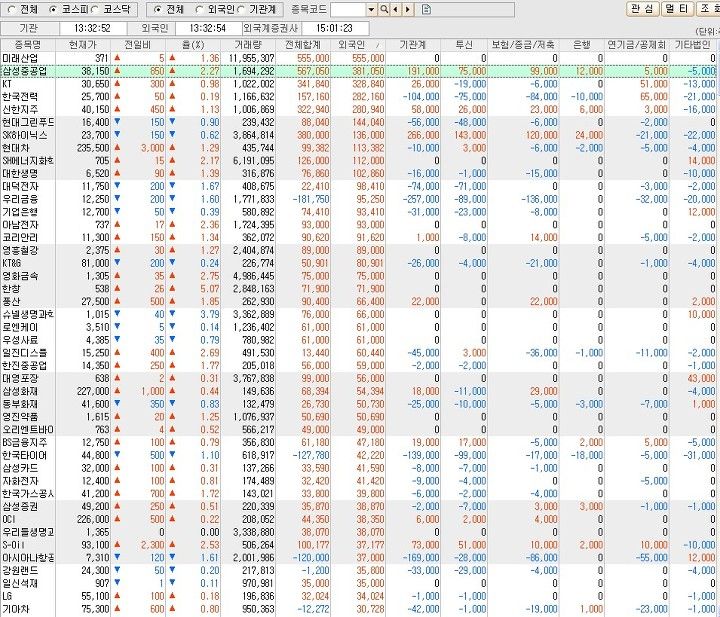
Task: Select the 대한생명 stock row
Action: pyautogui.click(x=358, y=174)
